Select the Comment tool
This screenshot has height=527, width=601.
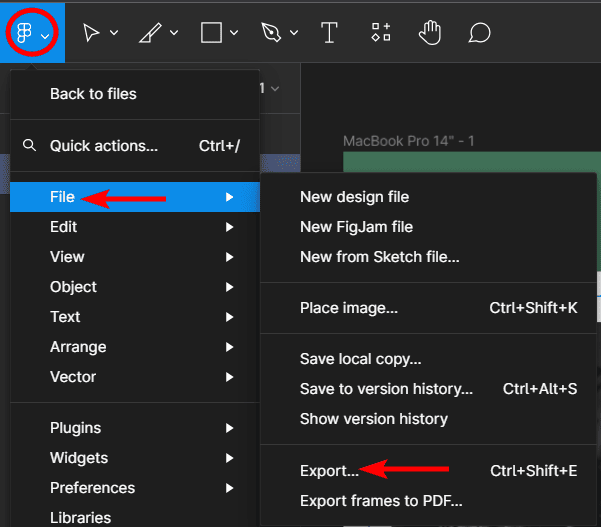tap(480, 33)
